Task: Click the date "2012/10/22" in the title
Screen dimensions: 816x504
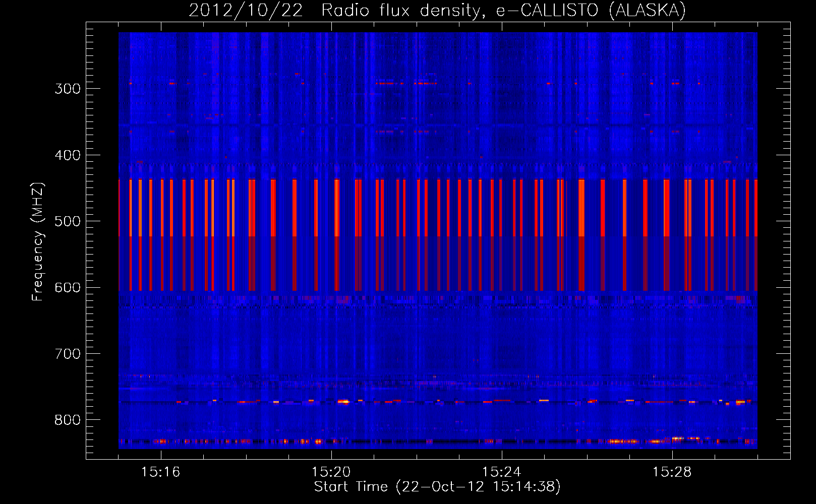Action: [246, 11]
